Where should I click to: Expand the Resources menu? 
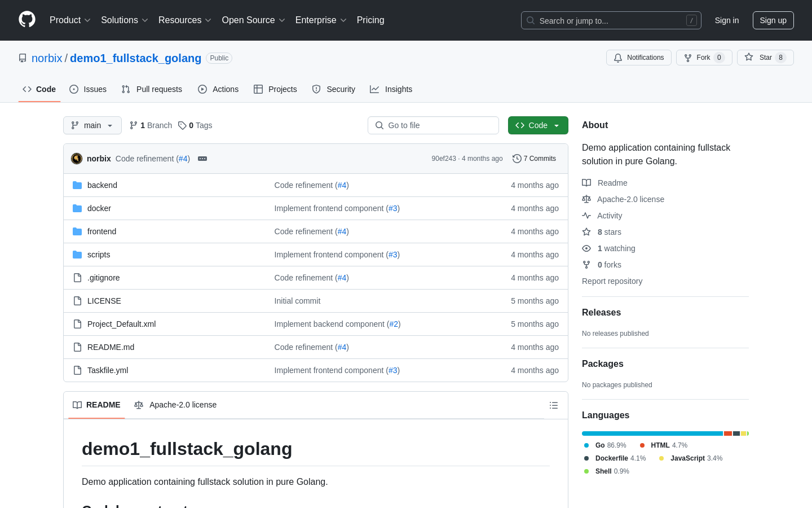click(185, 20)
